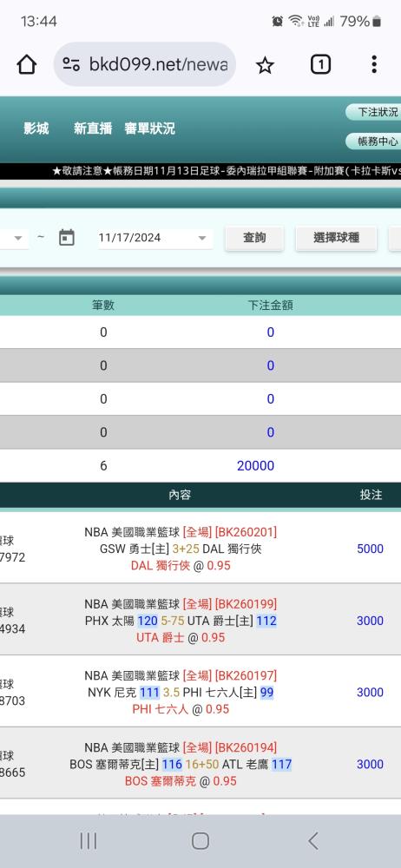Viewport: 401px width, 868px height.
Task: Open the 新直播 menu item
Action: (93, 128)
